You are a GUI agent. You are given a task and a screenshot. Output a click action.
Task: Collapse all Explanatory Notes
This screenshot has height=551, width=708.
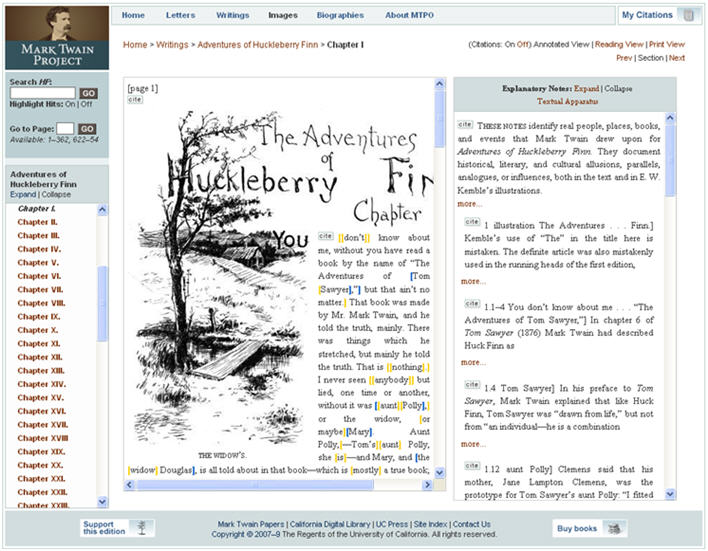pyautogui.click(x=618, y=89)
